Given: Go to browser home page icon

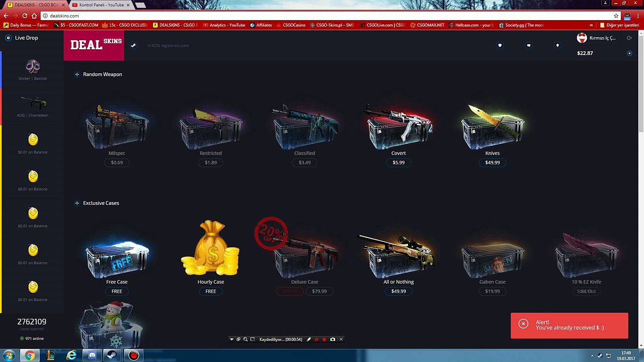Looking at the screenshot, I should point(34,16).
